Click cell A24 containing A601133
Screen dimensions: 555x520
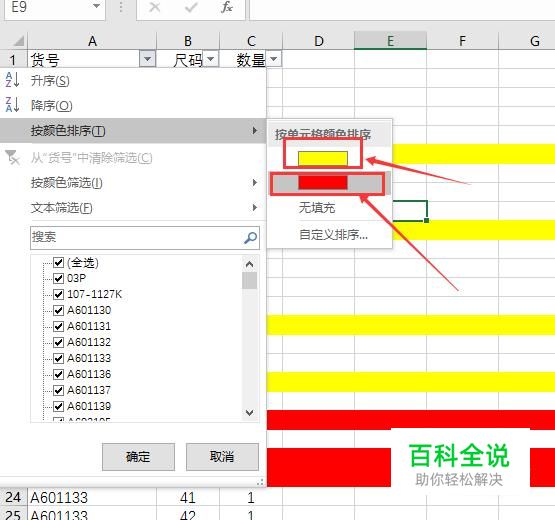coord(92,497)
